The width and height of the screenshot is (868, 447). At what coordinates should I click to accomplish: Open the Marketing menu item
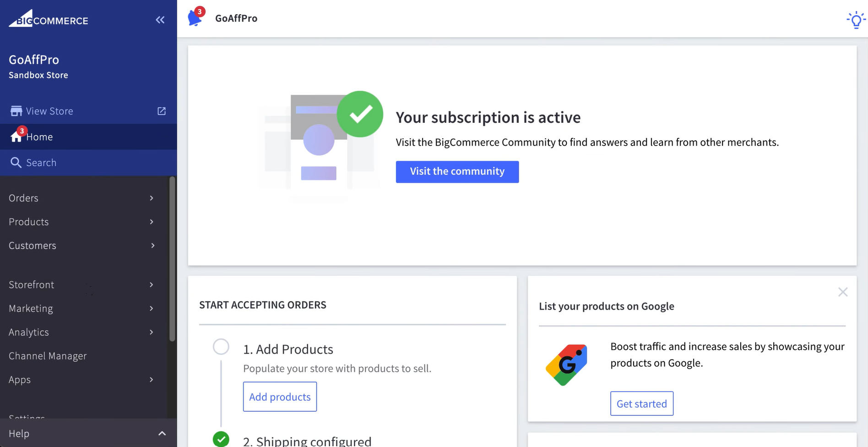pos(31,308)
